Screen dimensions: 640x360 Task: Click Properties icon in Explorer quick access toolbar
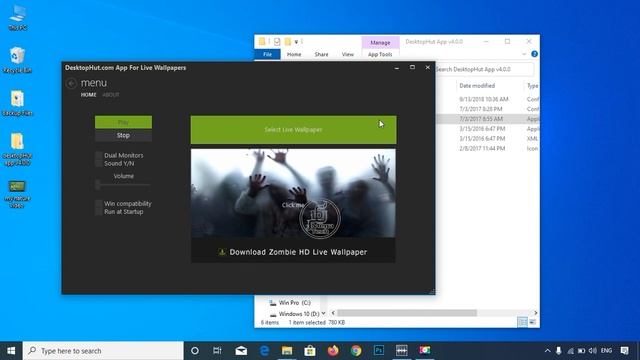[277, 42]
